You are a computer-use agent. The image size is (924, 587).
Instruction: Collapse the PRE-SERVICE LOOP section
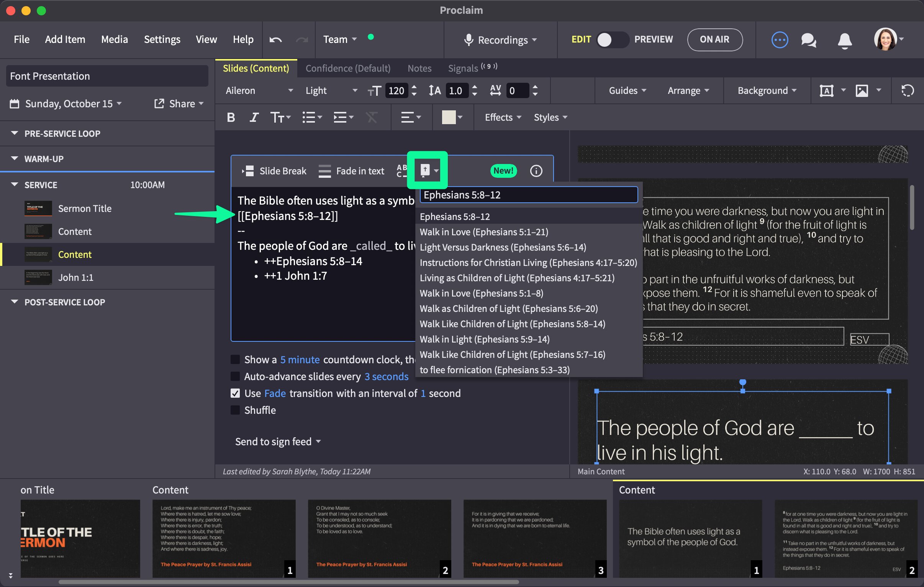pyautogui.click(x=15, y=134)
